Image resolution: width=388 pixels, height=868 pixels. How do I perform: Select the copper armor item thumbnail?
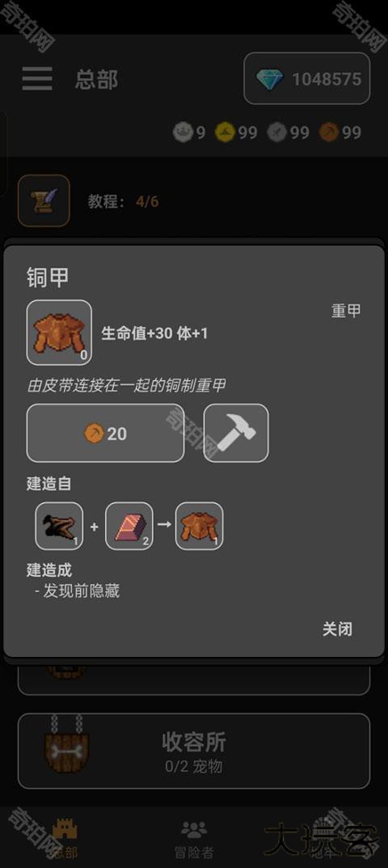pyautogui.click(x=59, y=332)
